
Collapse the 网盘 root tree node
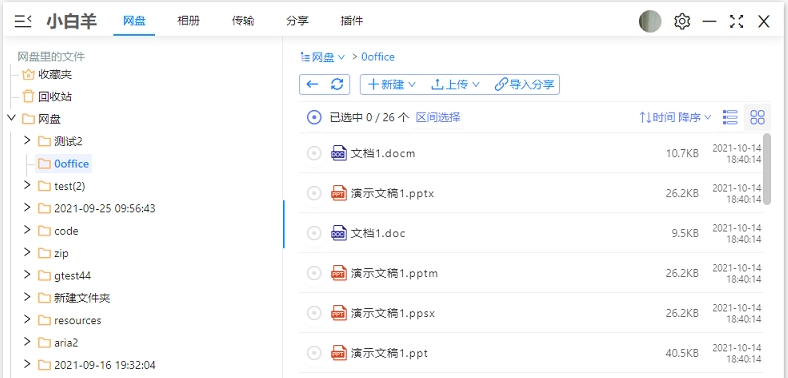(x=11, y=118)
